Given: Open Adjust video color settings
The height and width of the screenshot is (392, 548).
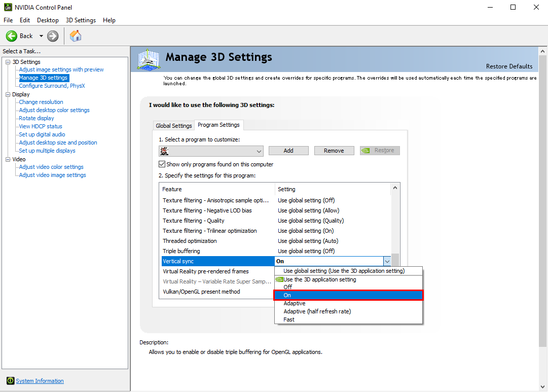Looking at the screenshot, I should click(51, 167).
